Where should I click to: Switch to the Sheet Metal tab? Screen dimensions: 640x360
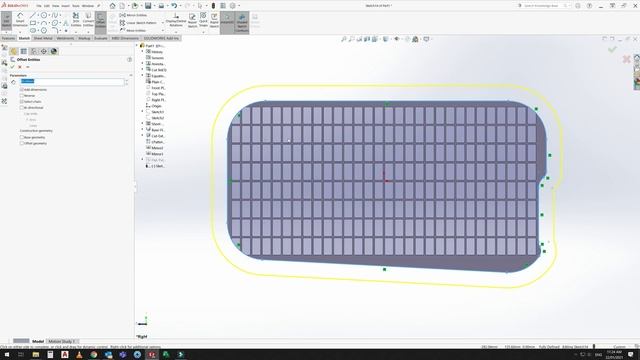[43, 38]
